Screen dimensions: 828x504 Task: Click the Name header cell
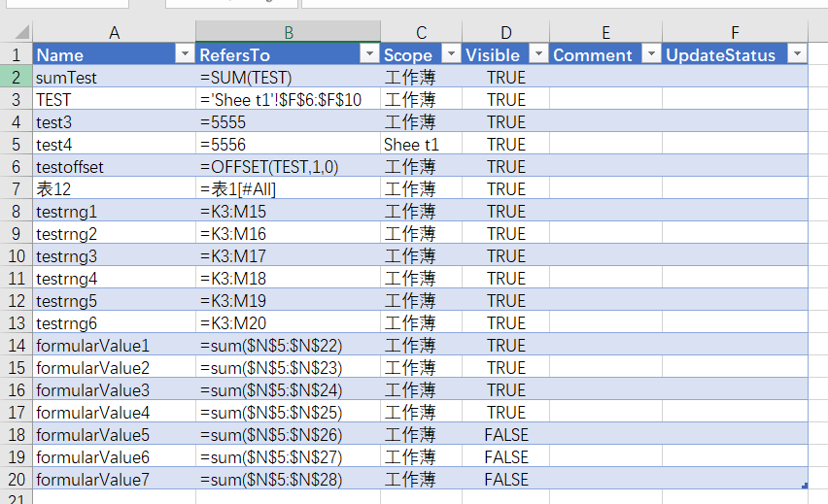[114, 55]
